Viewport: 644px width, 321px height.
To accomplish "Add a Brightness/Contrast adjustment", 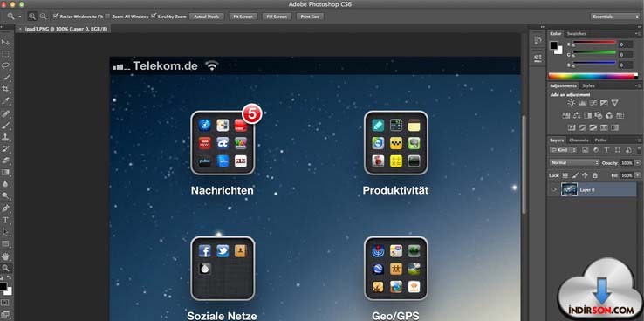I will coord(571,103).
